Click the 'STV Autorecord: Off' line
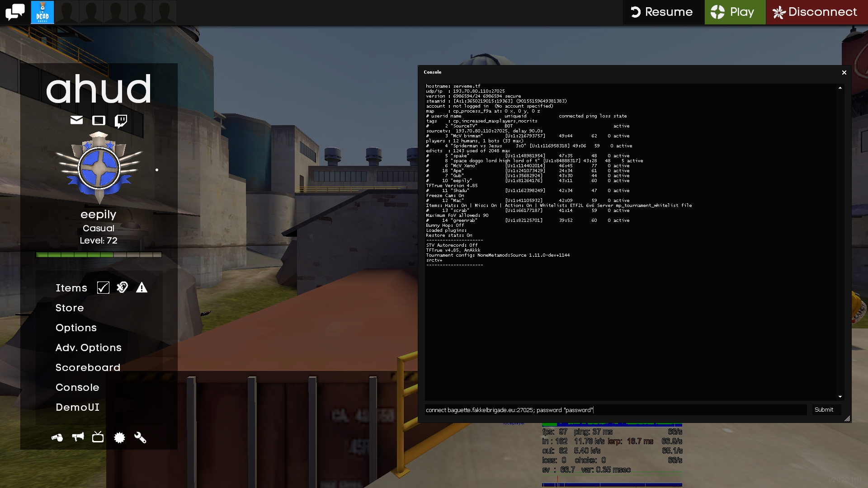The image size is (868, 488). pos(452,245)
